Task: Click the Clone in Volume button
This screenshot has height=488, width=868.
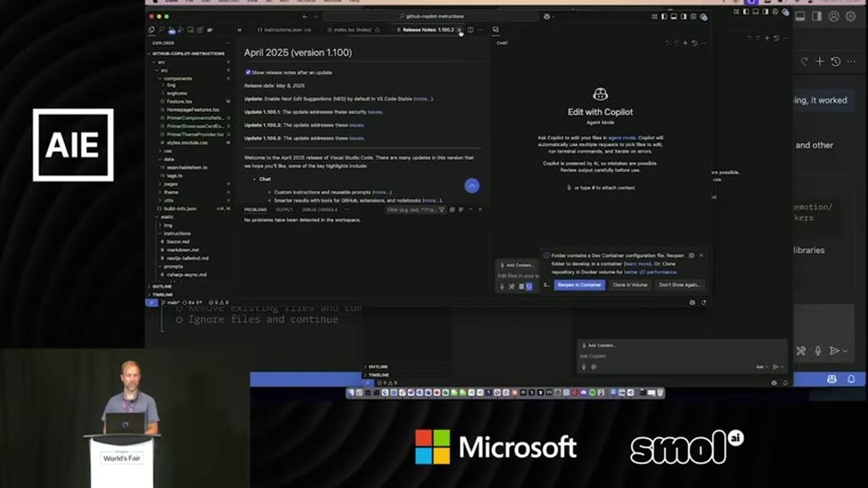Action: [x=630, y=285]
